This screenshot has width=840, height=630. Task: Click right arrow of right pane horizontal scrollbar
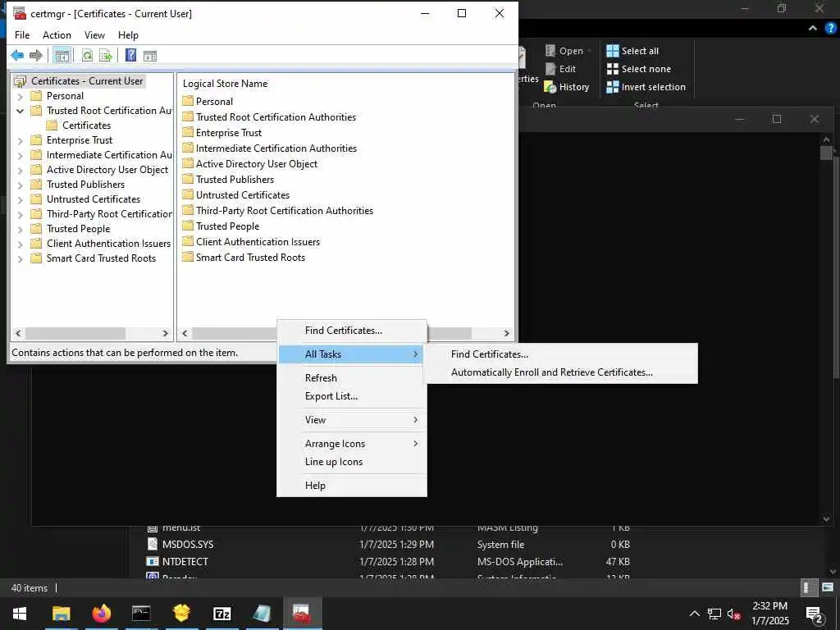506,333
